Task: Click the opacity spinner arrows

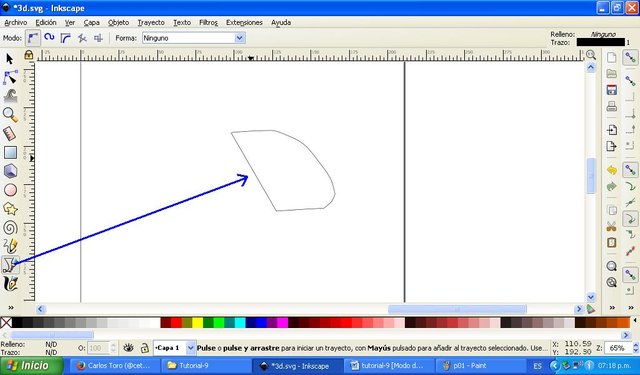Action: pos(113,348)
